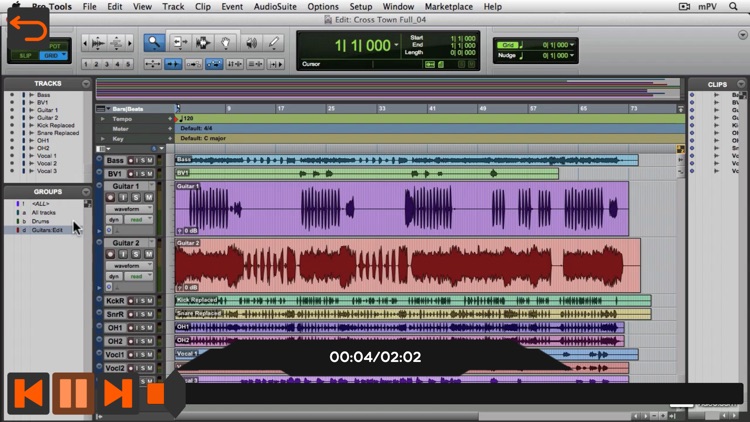The width and height of the screenshot is (750, 422).
Task: Open the File menu
Action: [x=89, y=7]
